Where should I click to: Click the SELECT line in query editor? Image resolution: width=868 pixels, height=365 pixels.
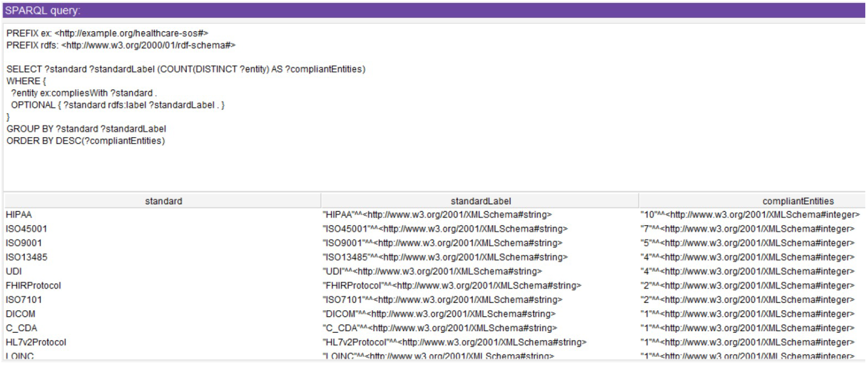[186, 69]
